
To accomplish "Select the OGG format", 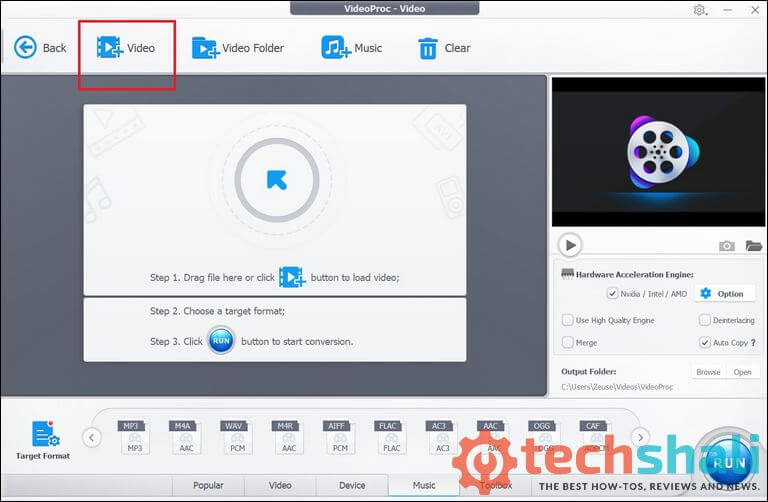I will [545, 437].
